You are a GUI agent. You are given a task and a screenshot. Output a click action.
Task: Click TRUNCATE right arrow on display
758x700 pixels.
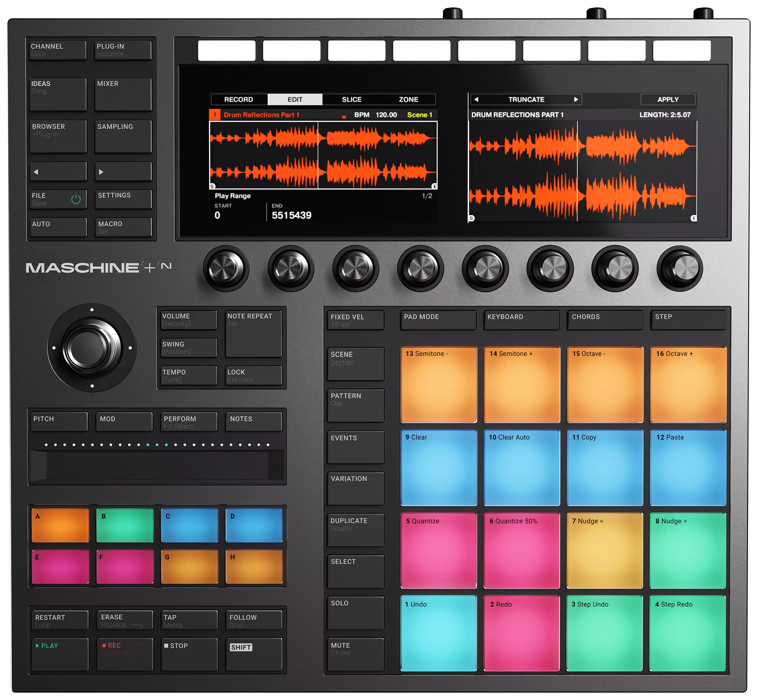click(x=576, y=99)
